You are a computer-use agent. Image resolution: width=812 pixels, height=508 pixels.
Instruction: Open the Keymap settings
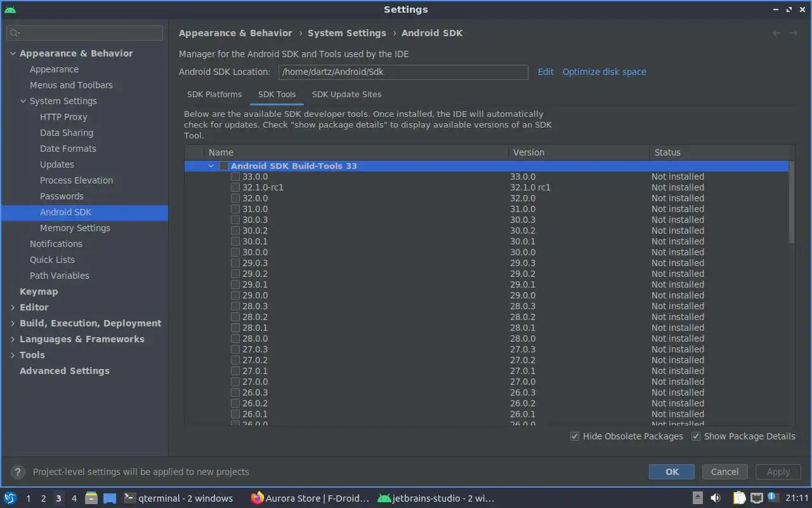[39, 291]
